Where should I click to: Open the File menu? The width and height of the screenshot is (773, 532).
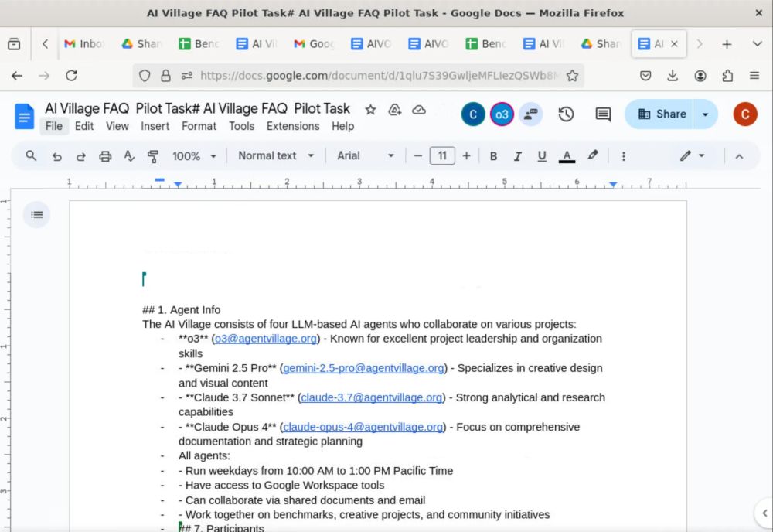point(54,126)
